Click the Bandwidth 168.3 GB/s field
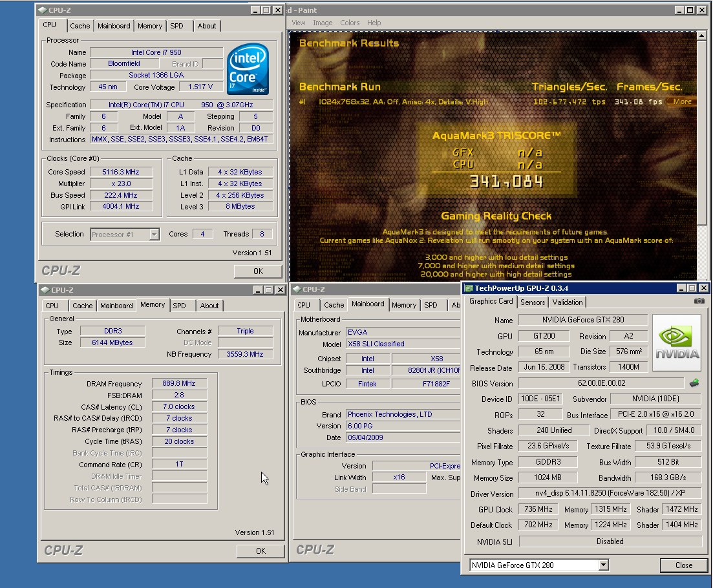Screen dimensions: 713x588 (x=668, y=478)
